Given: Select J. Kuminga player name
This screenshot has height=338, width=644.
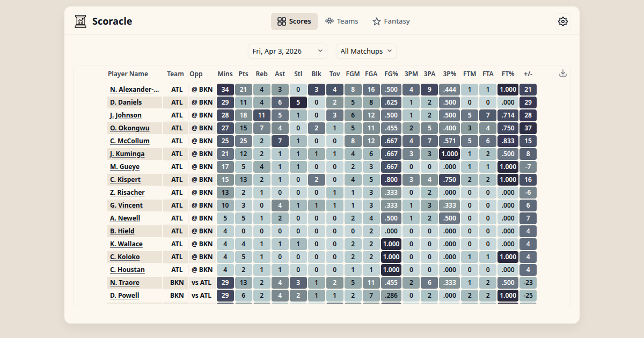Looking at the screenshot, I should click(x=127, y=154).
